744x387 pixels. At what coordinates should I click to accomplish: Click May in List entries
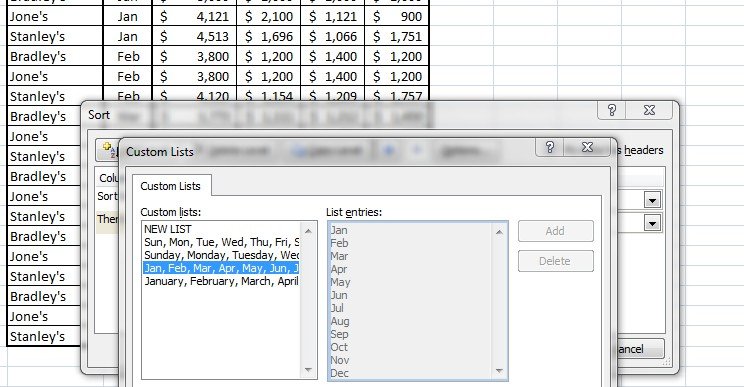[340, 282]
